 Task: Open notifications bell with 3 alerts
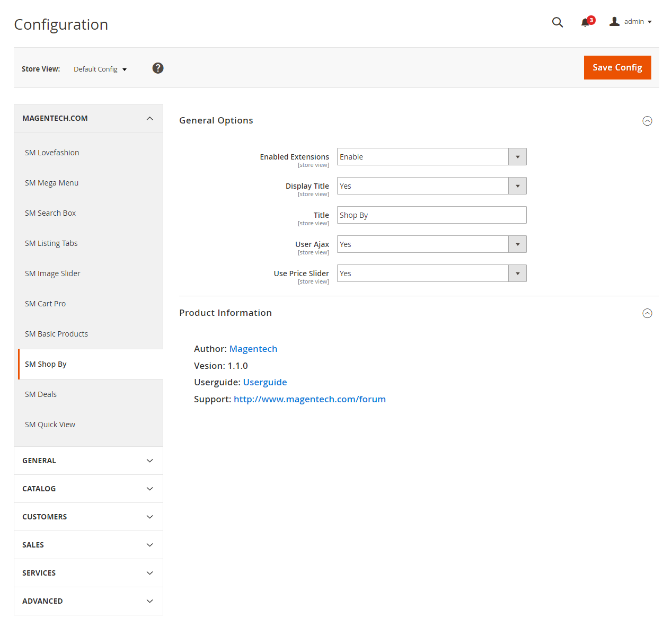tap(587, 22)
